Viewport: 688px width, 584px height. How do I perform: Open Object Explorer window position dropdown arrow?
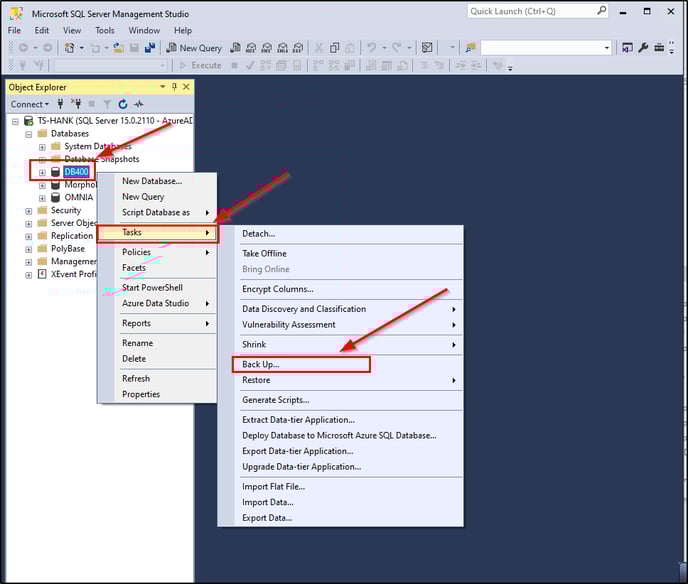pos(163,87)
